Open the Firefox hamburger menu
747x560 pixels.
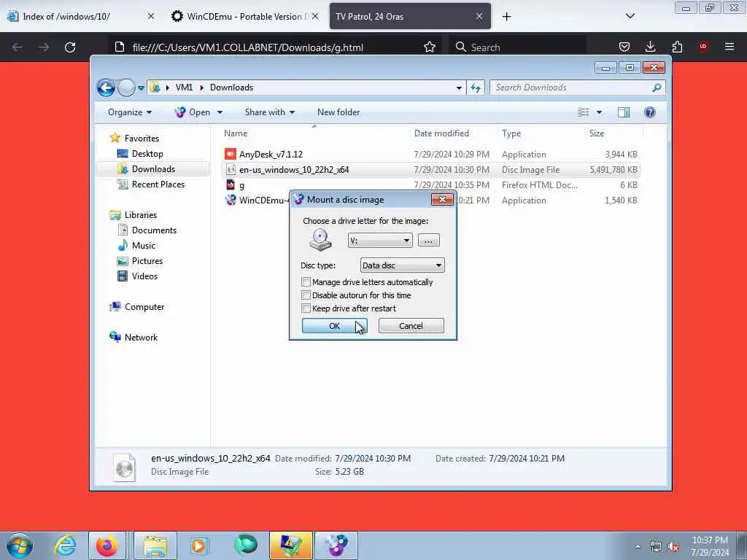click(729, 47)
